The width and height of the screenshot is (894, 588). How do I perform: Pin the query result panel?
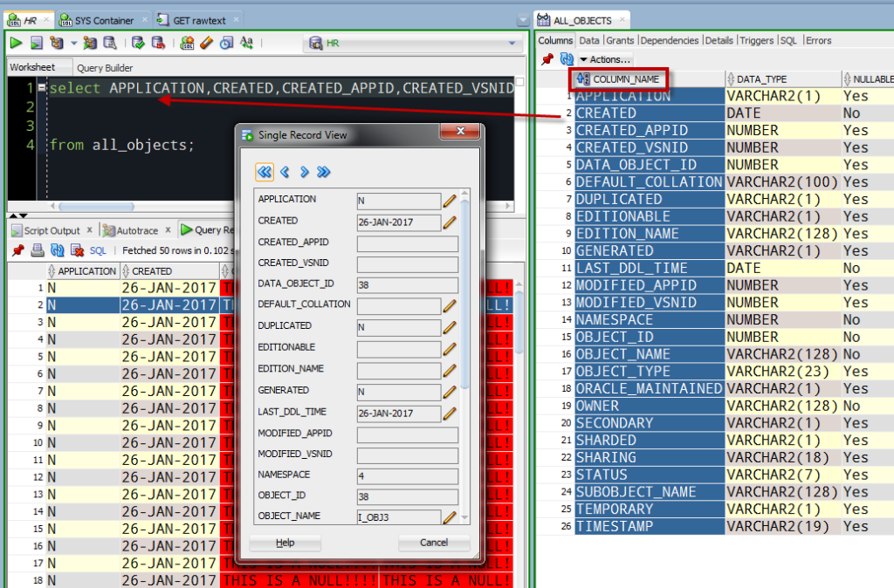[x=17, y=250]
